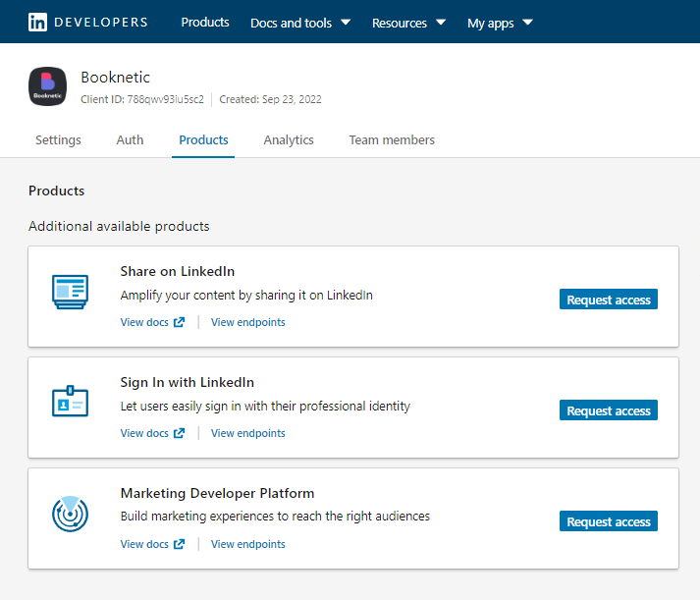
Task: Select the Products tab under Booknetic
Action: 203,139
